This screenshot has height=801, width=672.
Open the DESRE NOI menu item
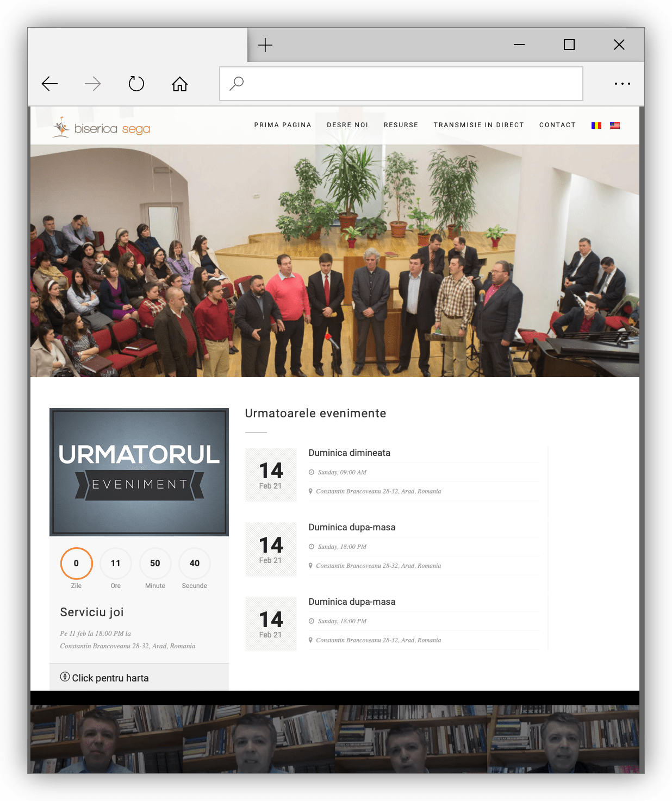click(x=347, y=125)
